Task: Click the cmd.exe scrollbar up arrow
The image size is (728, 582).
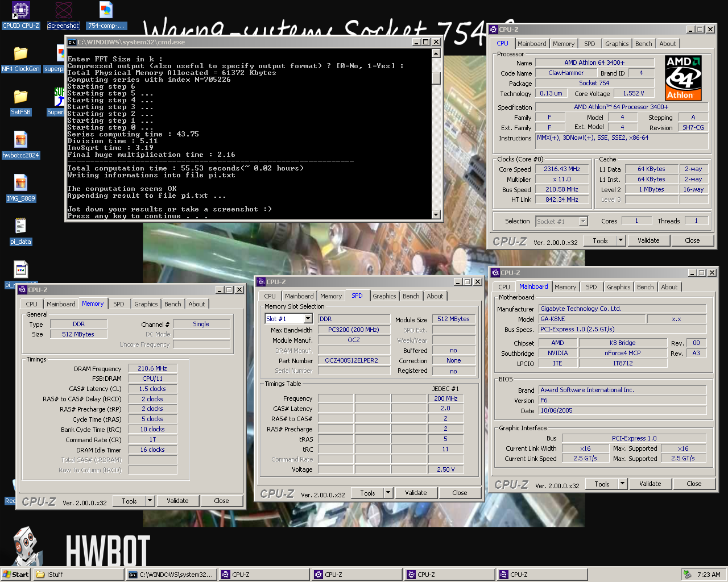Action: click(x=436, y=53)
